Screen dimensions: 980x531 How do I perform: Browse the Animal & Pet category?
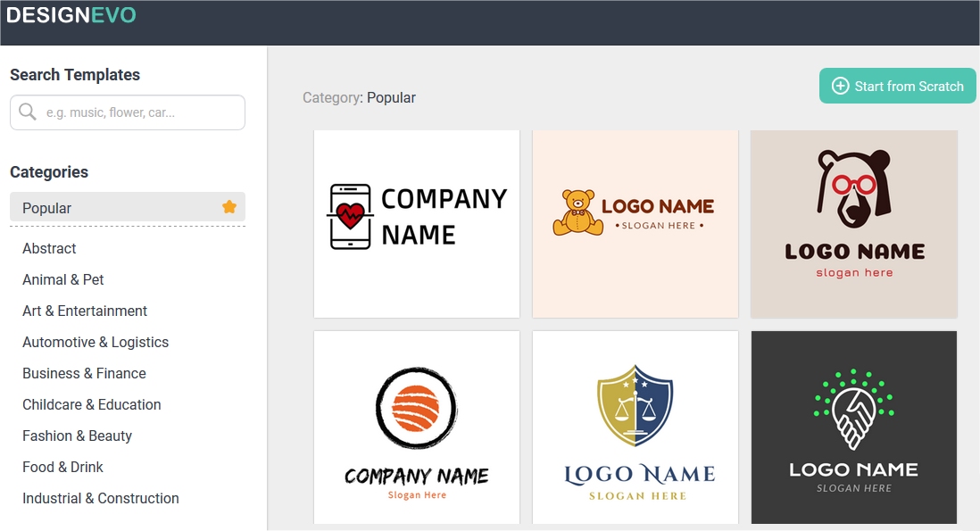tap(63, 279)
